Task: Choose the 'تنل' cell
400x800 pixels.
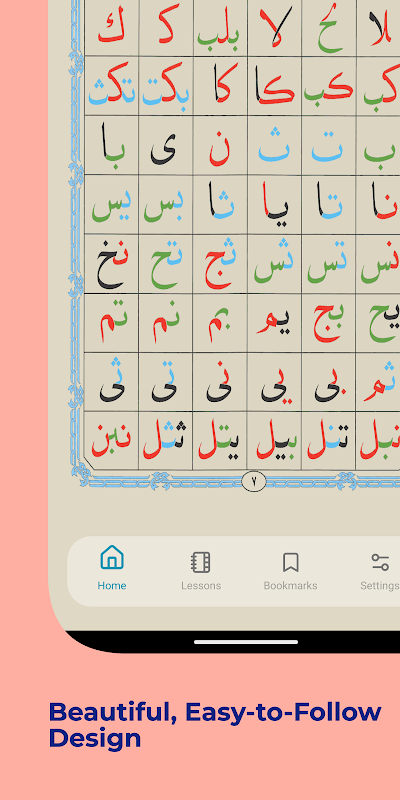Action: (x=329, y=441)
